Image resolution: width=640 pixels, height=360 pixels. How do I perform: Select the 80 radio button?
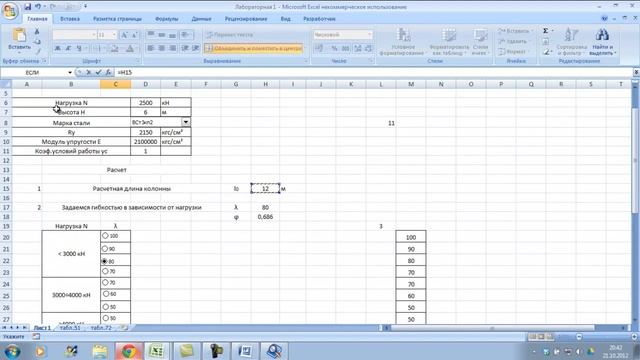pyautogui.click(x=105, y=261)
